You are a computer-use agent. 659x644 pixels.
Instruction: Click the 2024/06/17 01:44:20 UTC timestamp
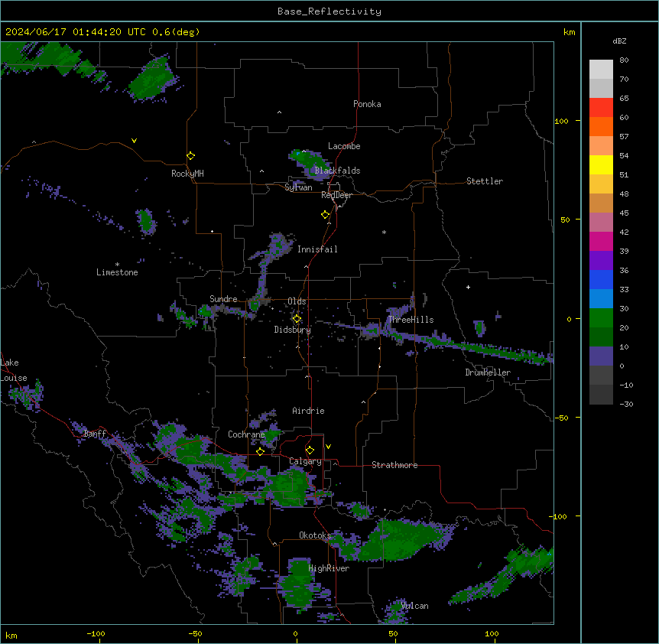[76, 32]
